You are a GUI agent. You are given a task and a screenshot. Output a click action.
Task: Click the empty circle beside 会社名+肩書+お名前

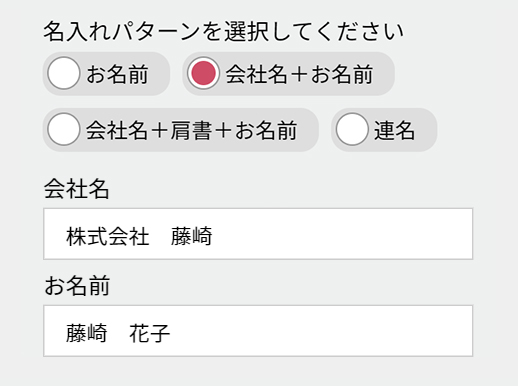[64, 129]
